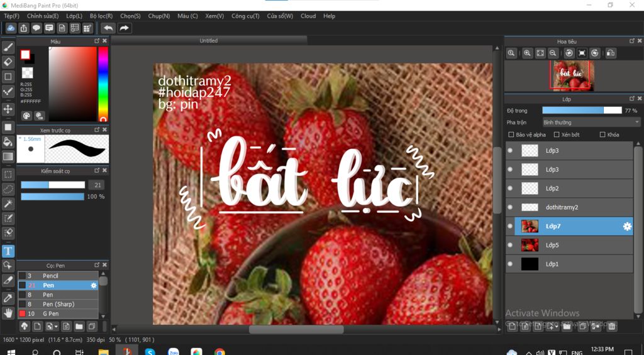Click the Undo arrow in toolbar
644x355 pixels.
tap(108, 28)
